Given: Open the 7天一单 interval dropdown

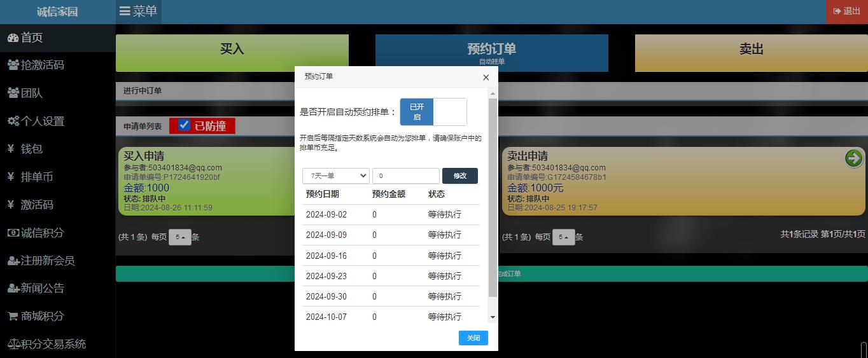Looking at the screenshot, I should 335,176.
